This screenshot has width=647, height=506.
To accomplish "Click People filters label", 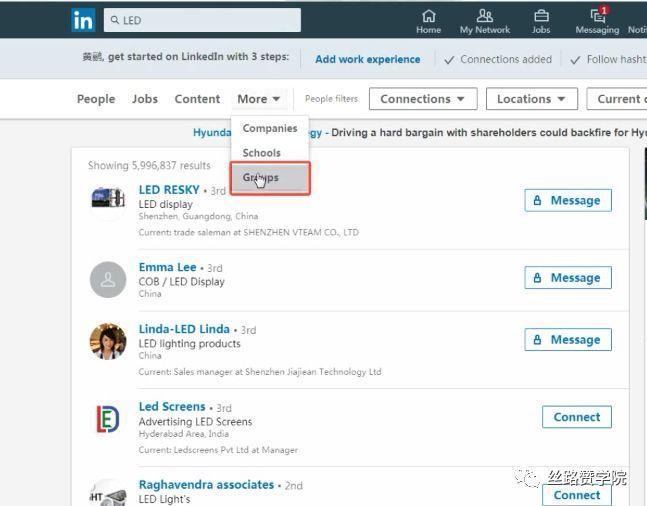I will tap(331, 99).
